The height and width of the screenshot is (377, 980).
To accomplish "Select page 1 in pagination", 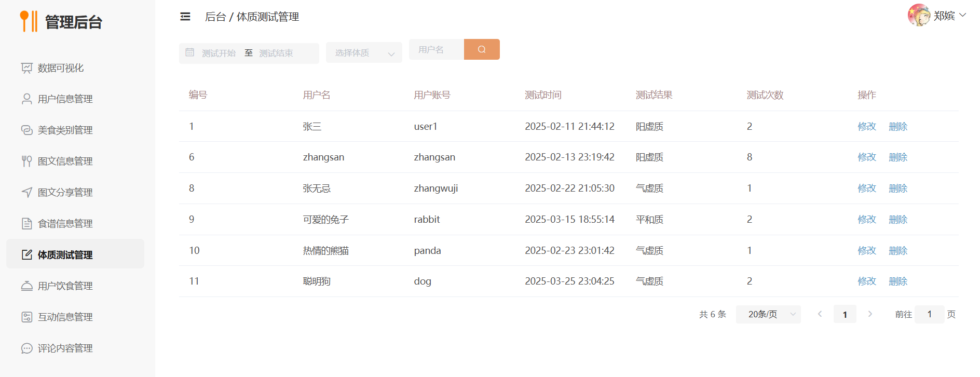I will [845, 314].
